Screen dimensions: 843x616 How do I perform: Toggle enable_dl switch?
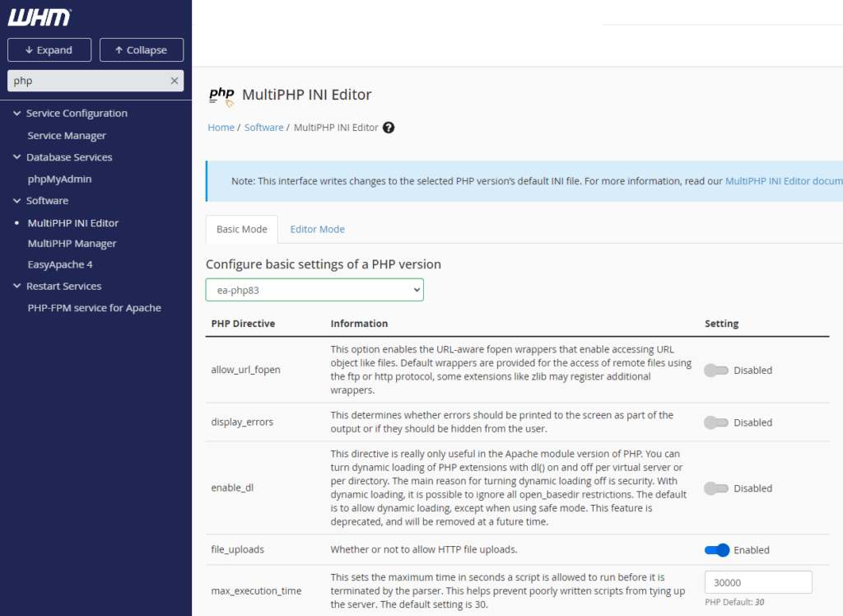716,488
